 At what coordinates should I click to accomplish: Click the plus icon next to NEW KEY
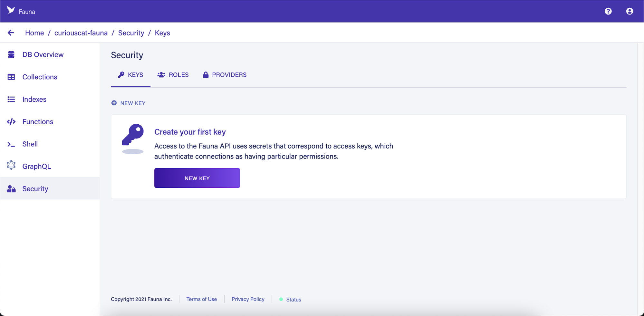[x=114, y=103]
